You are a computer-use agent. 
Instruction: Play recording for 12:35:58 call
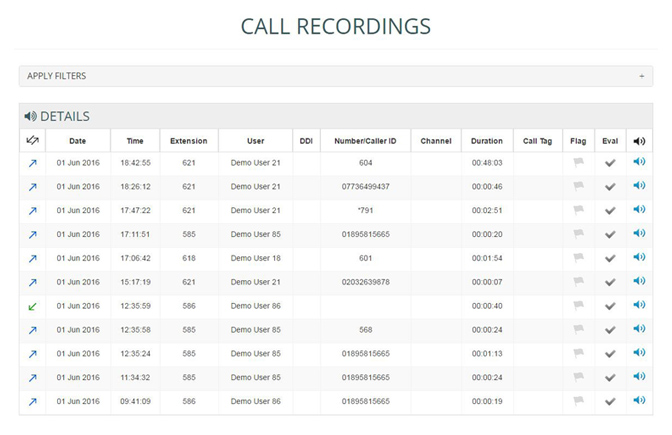(639, 329)
